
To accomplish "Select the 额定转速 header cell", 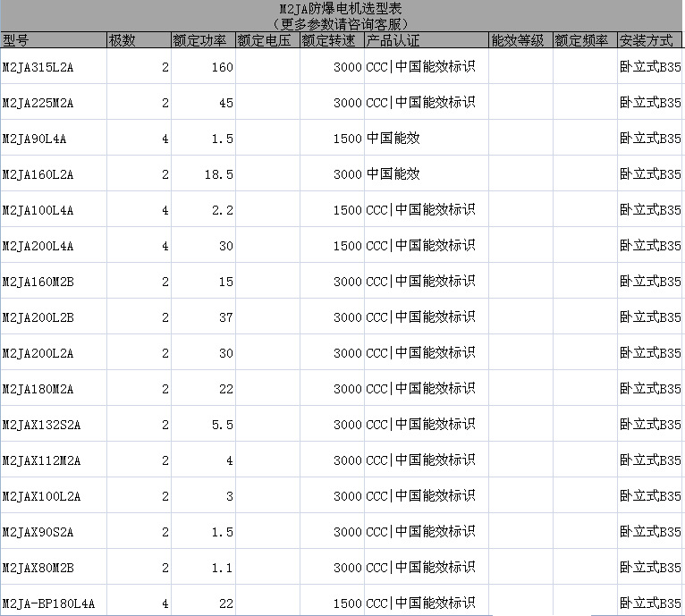I will tap(331, 41).
